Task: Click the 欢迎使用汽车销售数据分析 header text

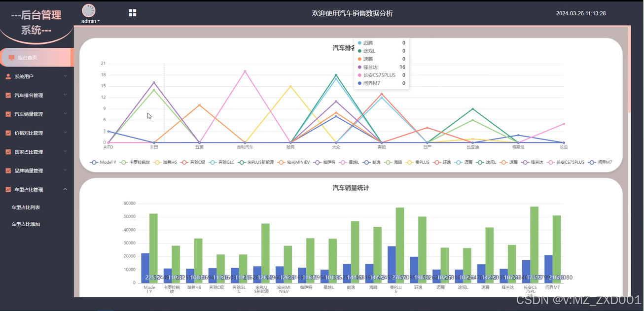Action: (353, 13)
